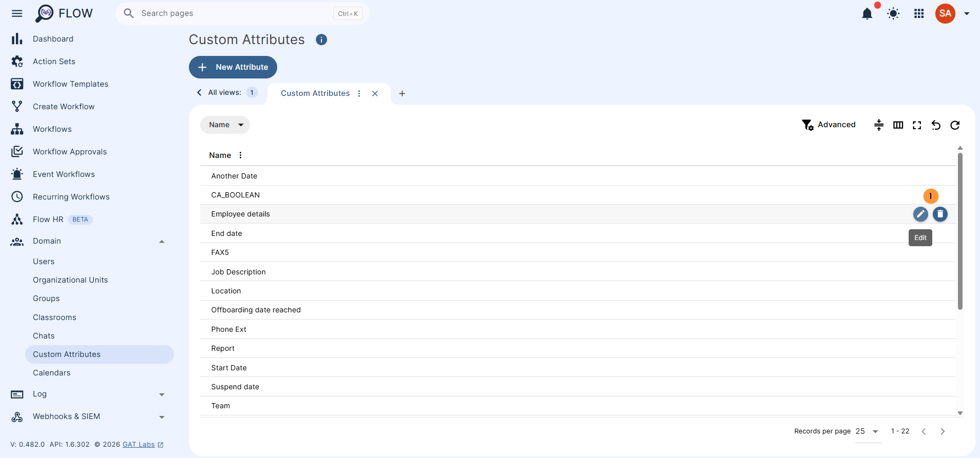980x458 pixels.
Task: Open the Name filter dropdown
Action: [225, 125]
